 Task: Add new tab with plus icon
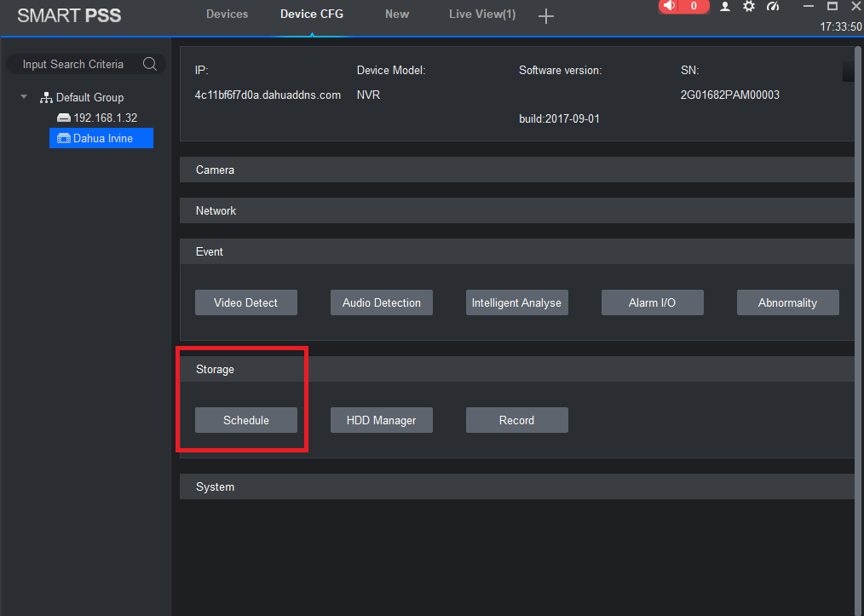(546, 16)
